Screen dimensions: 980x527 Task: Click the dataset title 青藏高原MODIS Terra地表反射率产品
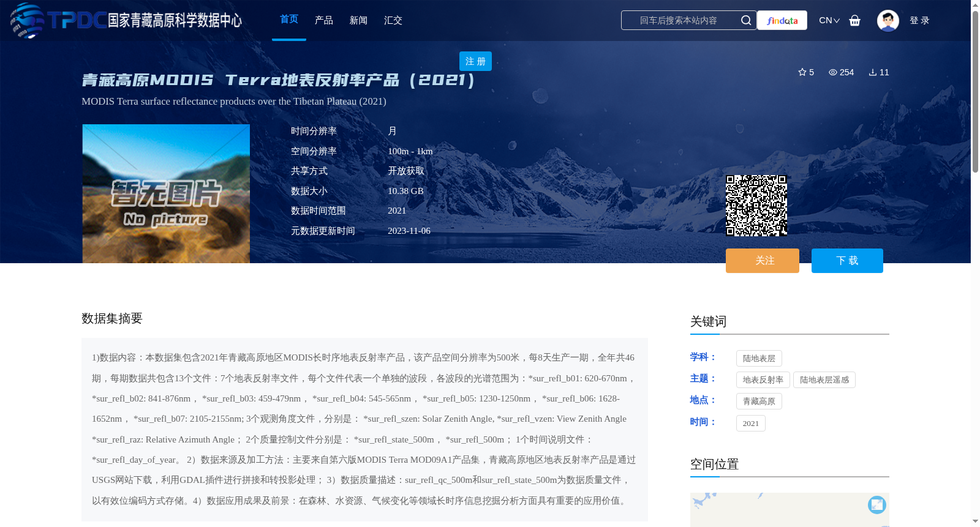click(x=279, y=80)
